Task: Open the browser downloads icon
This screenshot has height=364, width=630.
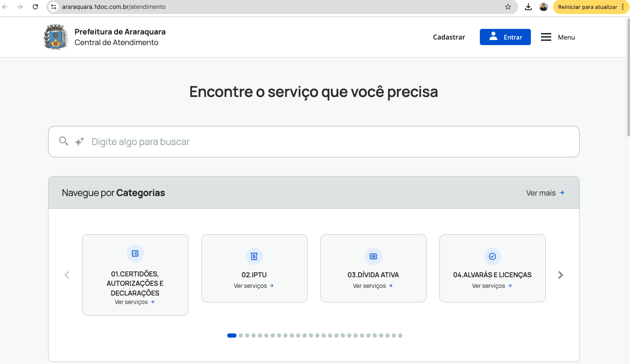Action: [528, 7]
